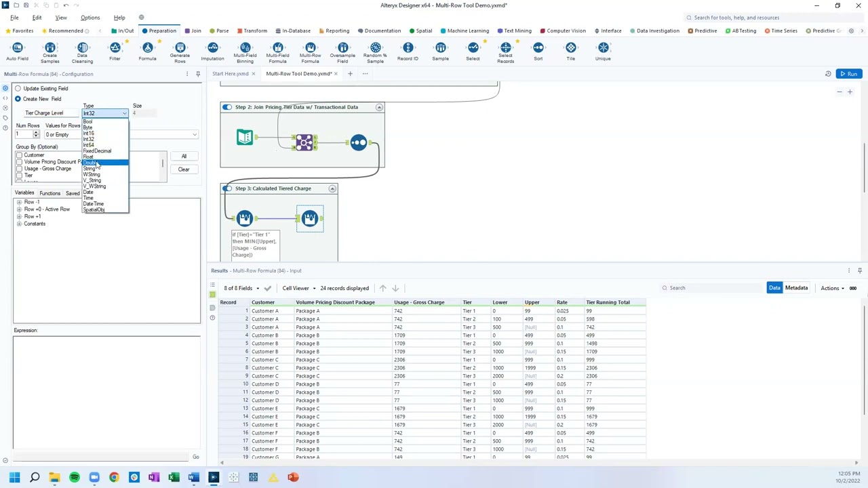The image size is (868, 488).
Task: Select the Select Records tool
Action: point(506,52)
